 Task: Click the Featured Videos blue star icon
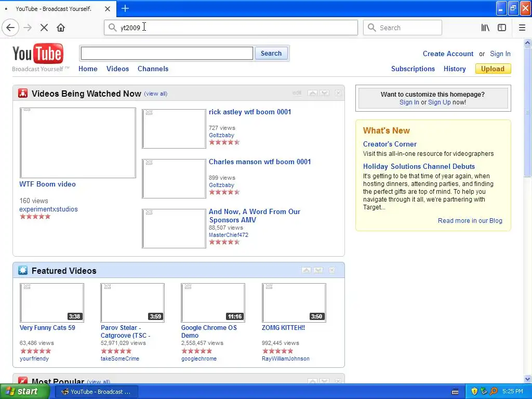23,270
